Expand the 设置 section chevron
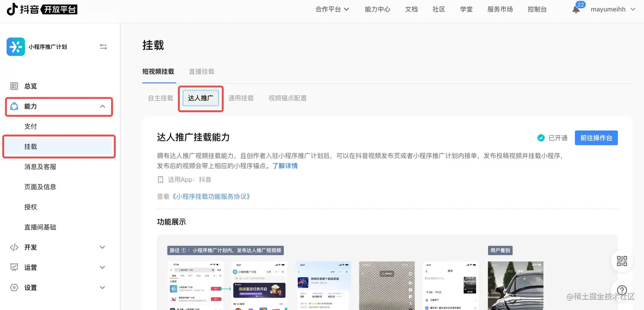Image resolution: width=644 pixels, height=310 pixels. tap(102, 287)
